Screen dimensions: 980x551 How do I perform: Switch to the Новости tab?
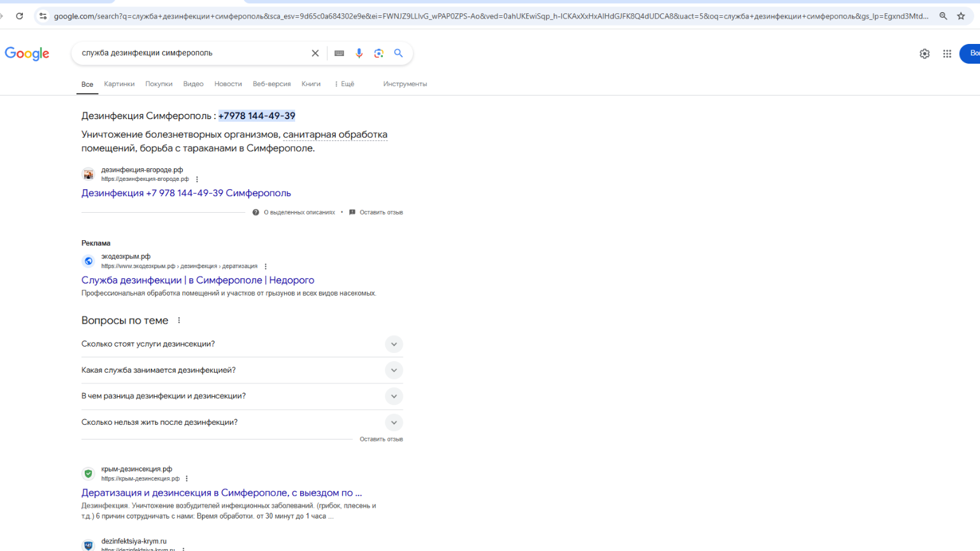pyautogui.click(x=228, y=84)
